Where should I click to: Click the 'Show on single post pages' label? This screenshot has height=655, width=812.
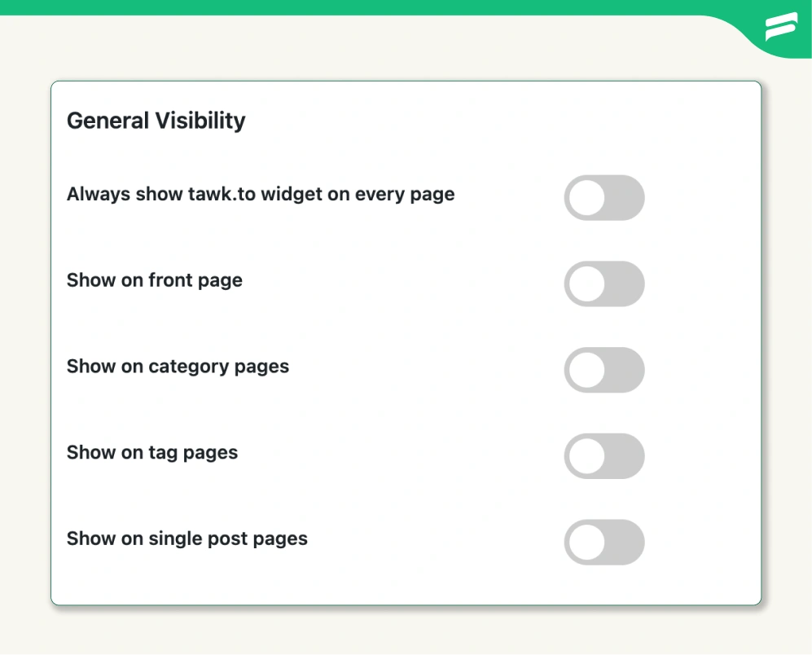click(x=187, y=539)
